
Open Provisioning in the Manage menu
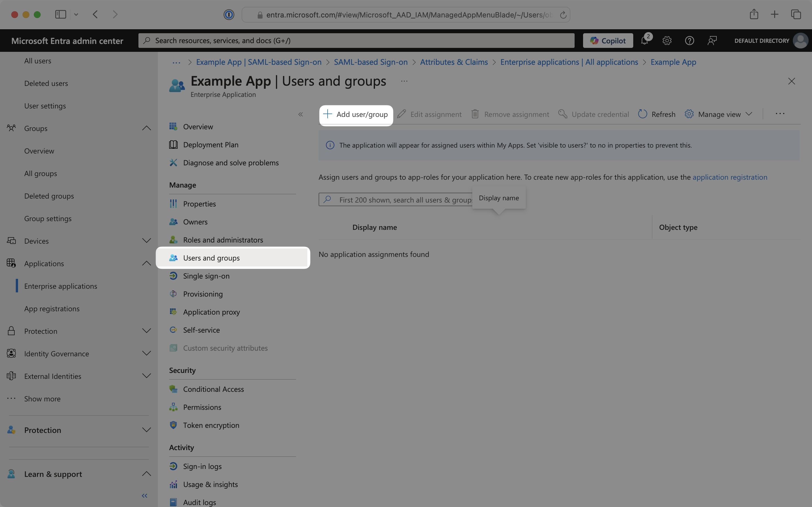pyautogui.click(x=203, y=294)
